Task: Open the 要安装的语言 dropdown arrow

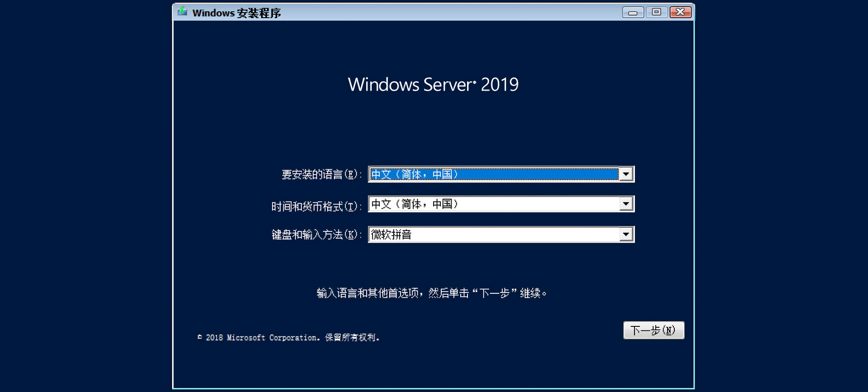Action: [x=626, y=174]
